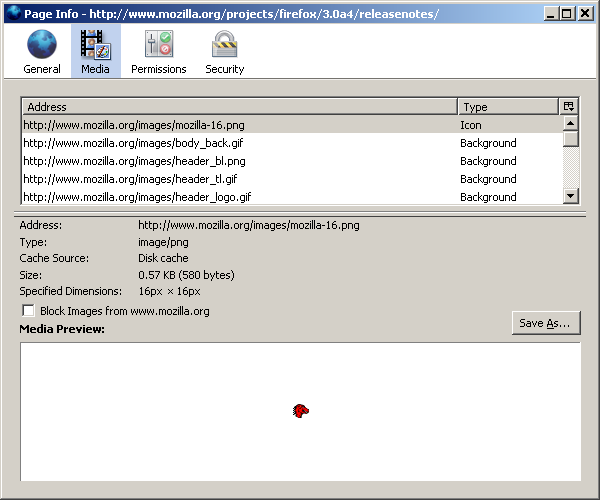
Task: Click the Specified Dimensions label
Action: [x=71, y=291]
